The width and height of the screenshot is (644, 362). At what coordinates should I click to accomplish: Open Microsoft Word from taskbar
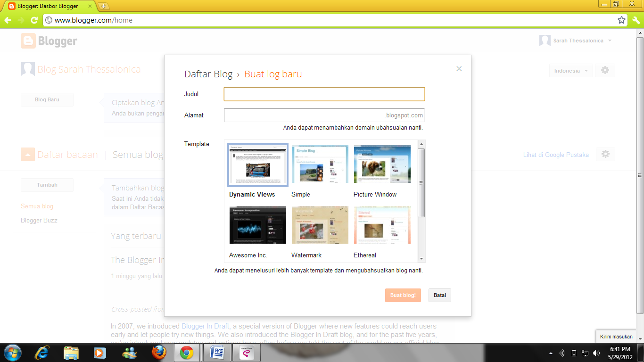[x=217, y=353]
